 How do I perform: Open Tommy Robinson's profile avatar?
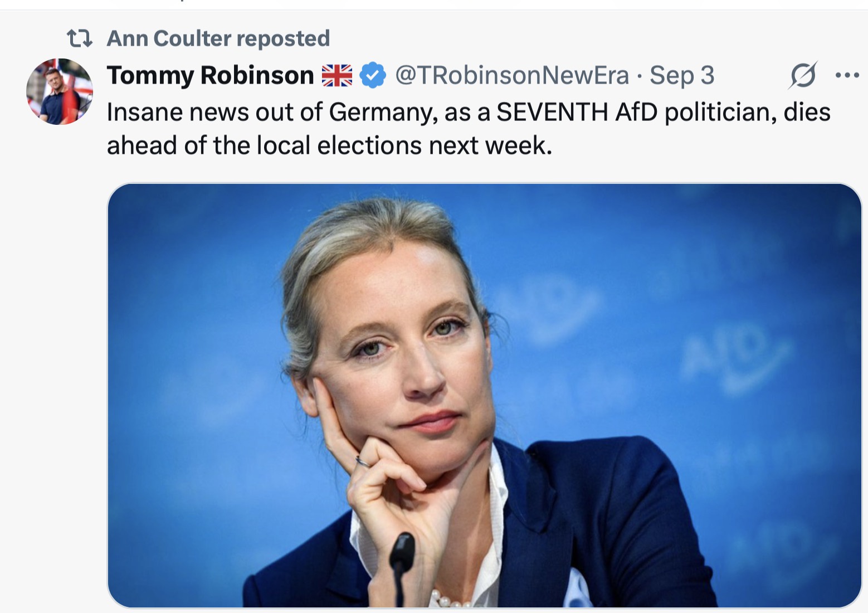click(x=60, y=91)
